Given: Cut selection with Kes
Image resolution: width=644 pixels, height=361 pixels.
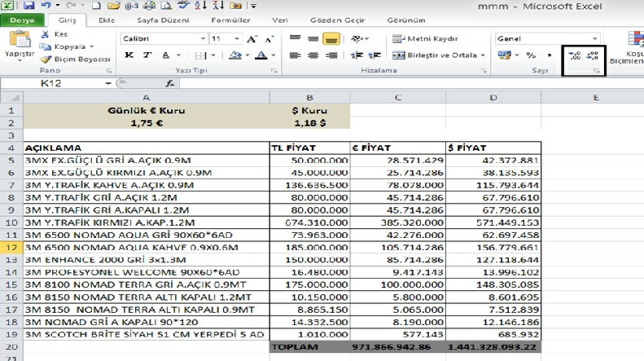Looking at the screenshot, I should (x=55, y=34).
